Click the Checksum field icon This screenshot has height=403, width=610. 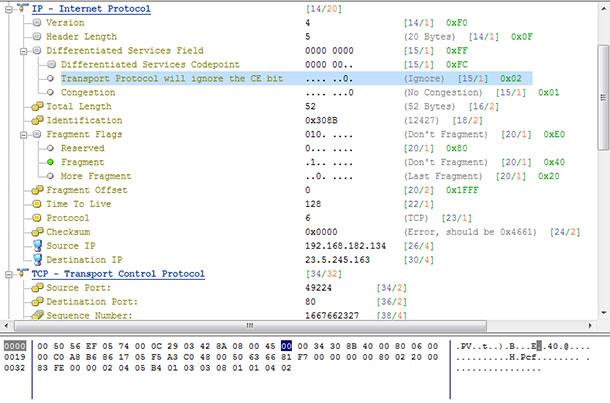[x=37, y=231]
